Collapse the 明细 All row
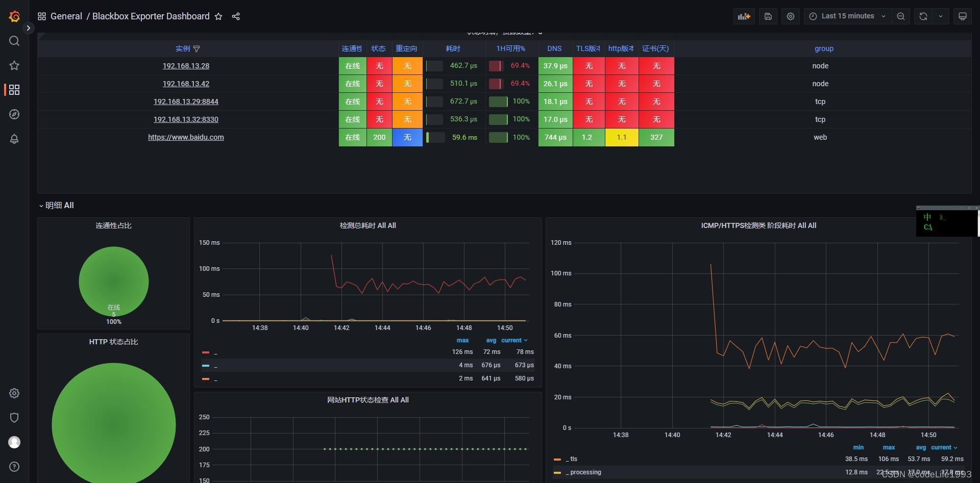 click(57, 205)
